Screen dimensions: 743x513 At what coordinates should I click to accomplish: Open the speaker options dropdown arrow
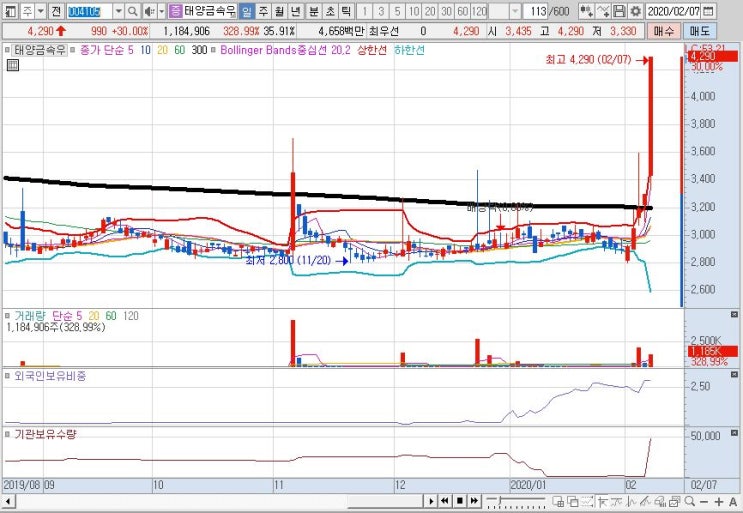pyautogui.click(x=162, y=11)
